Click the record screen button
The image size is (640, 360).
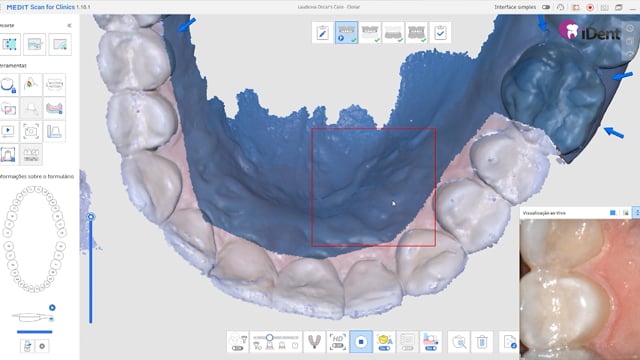coord(590,7)
